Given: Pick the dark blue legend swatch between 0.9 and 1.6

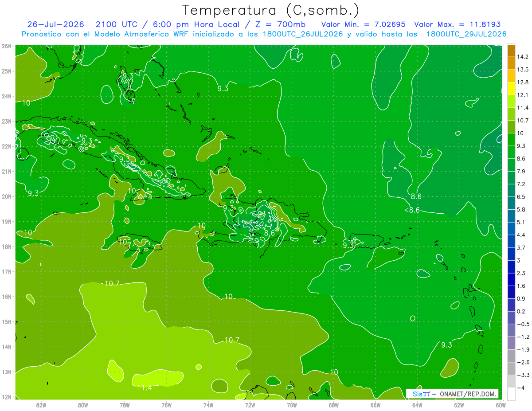Looking at the screenshot, I should (511, 292).
